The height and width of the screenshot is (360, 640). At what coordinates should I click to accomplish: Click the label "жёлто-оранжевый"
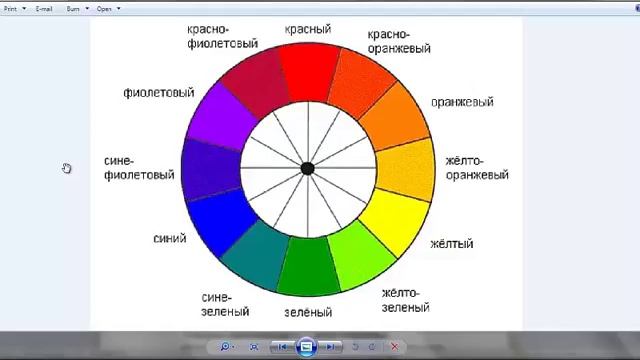(477, 168)
